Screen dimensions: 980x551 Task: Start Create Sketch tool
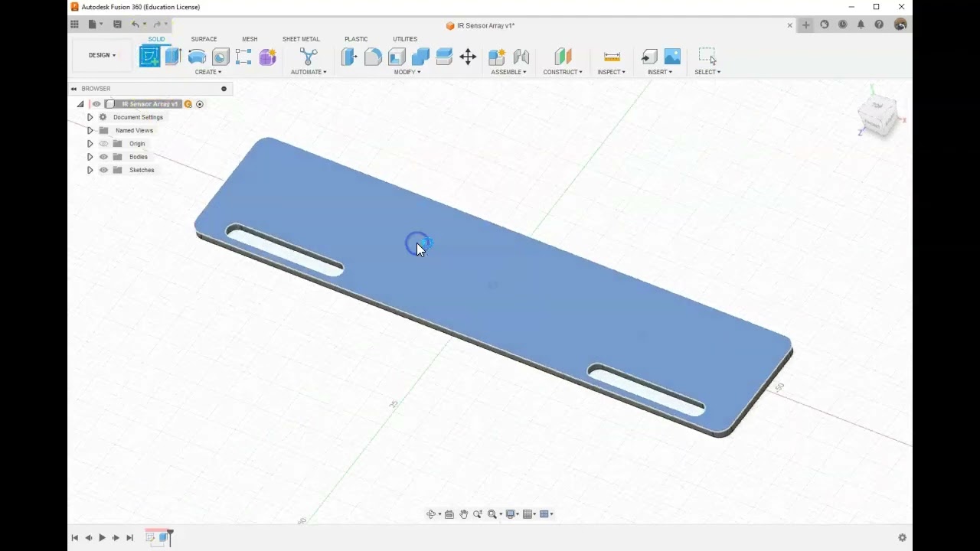coord(150,57)
